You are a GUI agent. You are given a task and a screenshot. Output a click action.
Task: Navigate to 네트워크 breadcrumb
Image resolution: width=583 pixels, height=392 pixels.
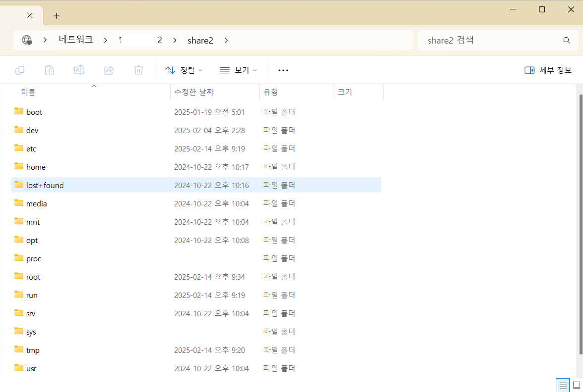pyautogui.click(x=76, y=40)
